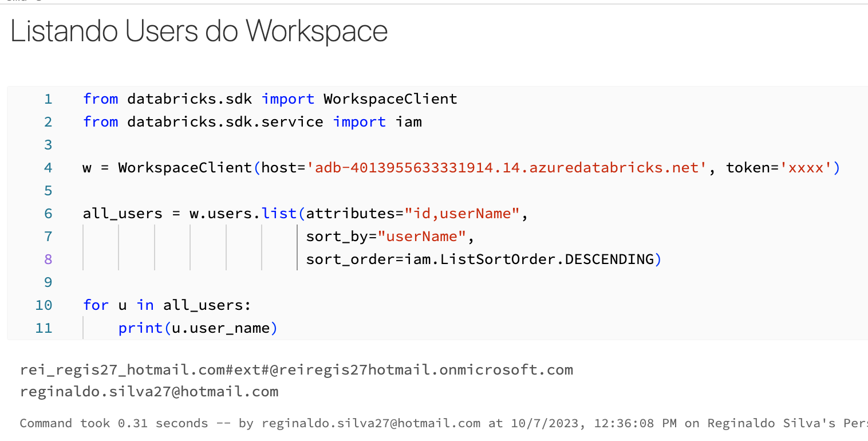Screen dimensions: 868x441
Task: Click "Command took 0.31 seconds" status text
Action: 114,423
